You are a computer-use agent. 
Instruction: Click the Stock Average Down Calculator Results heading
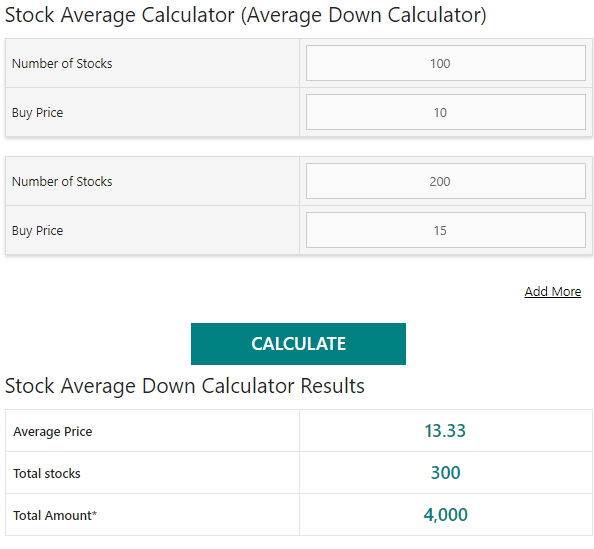click(x=184, y=386)
